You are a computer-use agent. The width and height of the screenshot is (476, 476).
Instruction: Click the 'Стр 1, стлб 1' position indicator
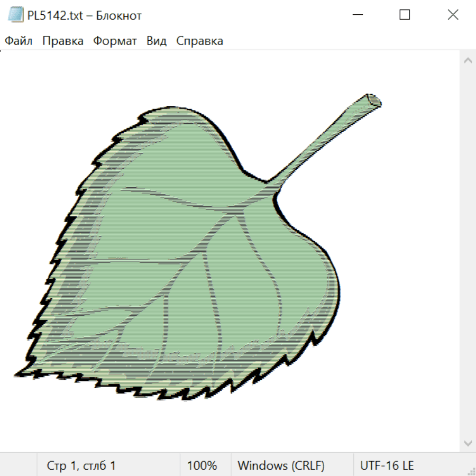[x=81, y=466]
